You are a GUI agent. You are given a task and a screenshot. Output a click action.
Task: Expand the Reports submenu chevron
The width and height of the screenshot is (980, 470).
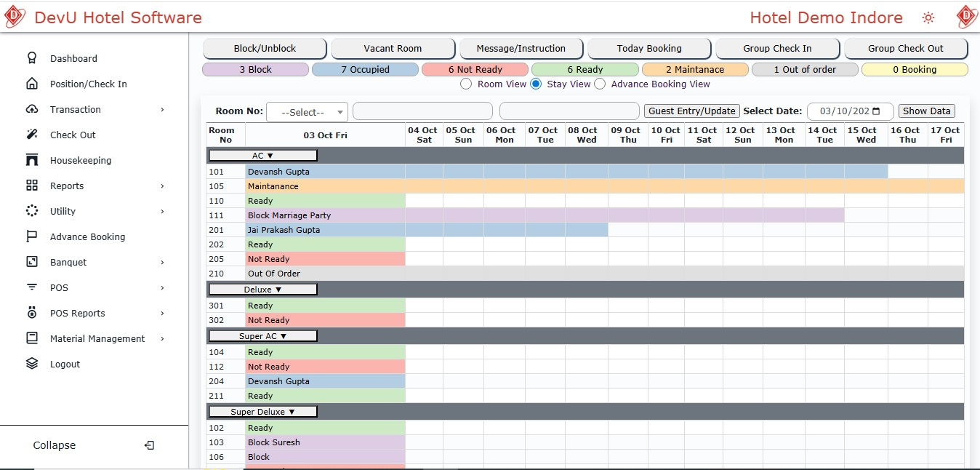click(x=162, y=186)
